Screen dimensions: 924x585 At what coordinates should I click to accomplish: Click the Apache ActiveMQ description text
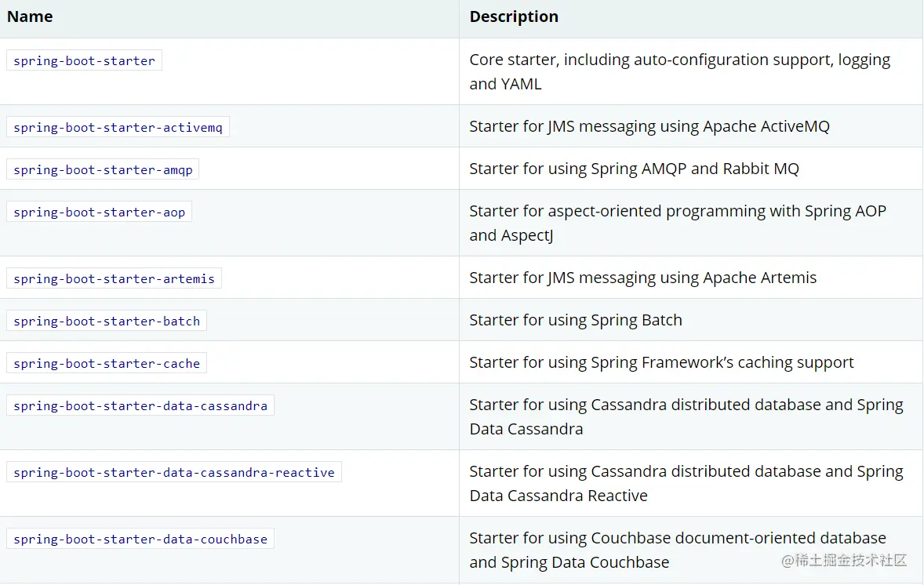pyautogui.click(x=649, y=126)
